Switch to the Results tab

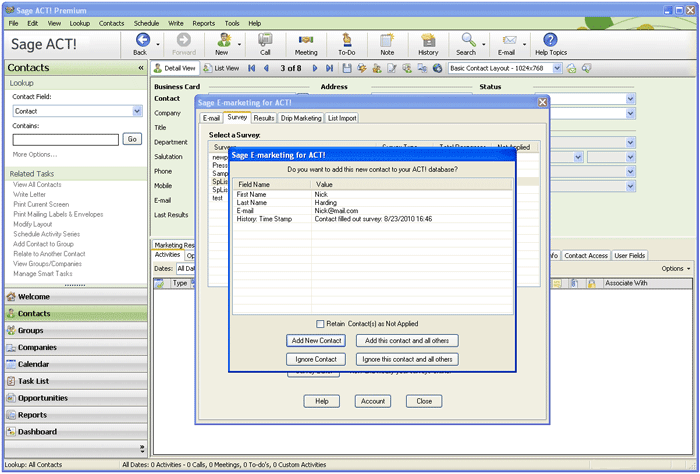tap(263, 118)
